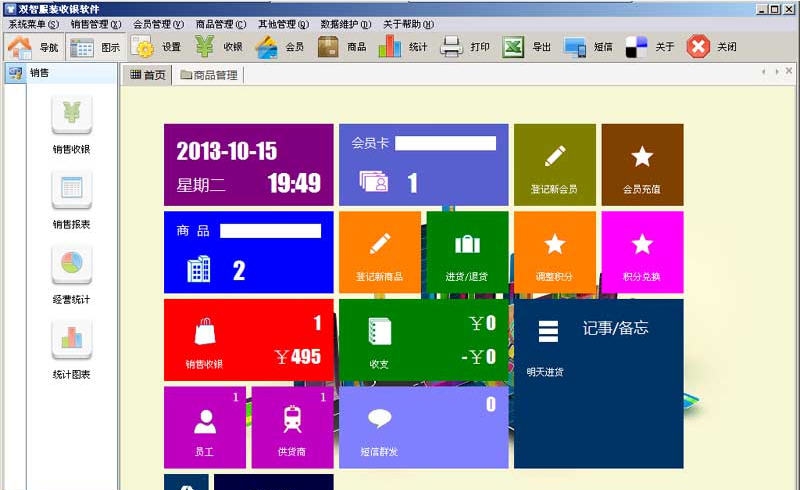Open the 关于帮助 menu

pos(408,24)
